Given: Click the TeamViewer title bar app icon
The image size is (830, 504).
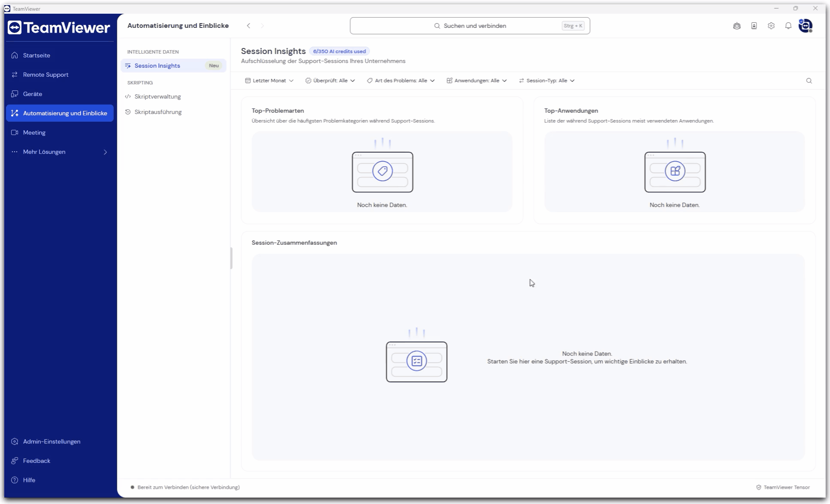Looking at the screenshot, I should [x=7, y=9].
